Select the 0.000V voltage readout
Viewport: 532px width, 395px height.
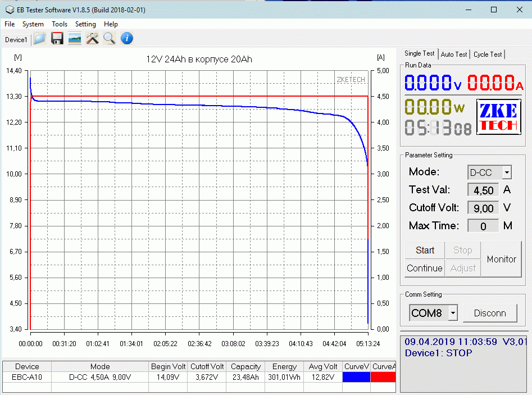[433, 83]
